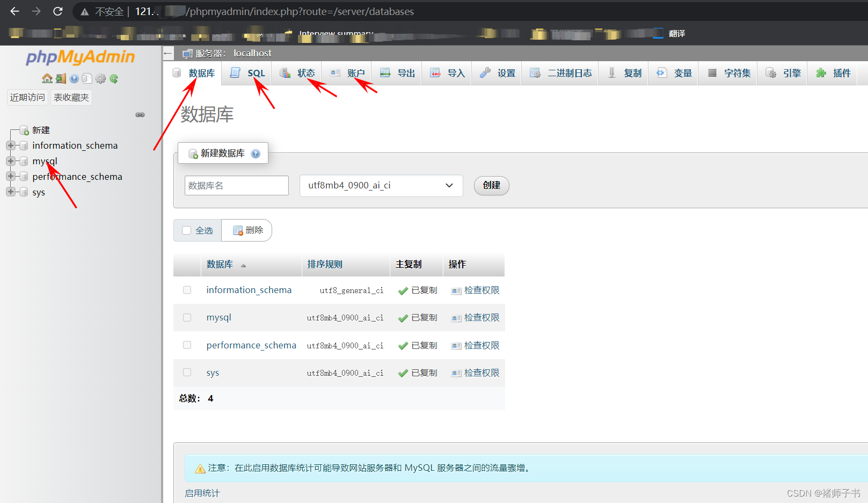The image size is (868, 503).
Task: Check the sys row checkbox
Action: tap(187, 372)
